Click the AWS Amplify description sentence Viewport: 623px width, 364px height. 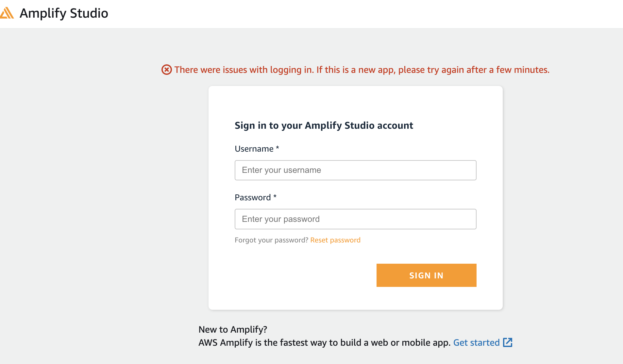[325, 342]
